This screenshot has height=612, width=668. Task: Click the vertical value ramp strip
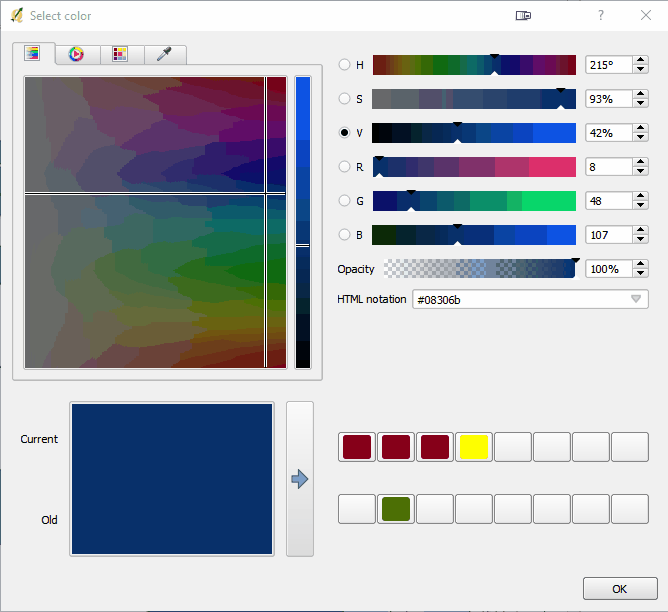coord(303,222)
